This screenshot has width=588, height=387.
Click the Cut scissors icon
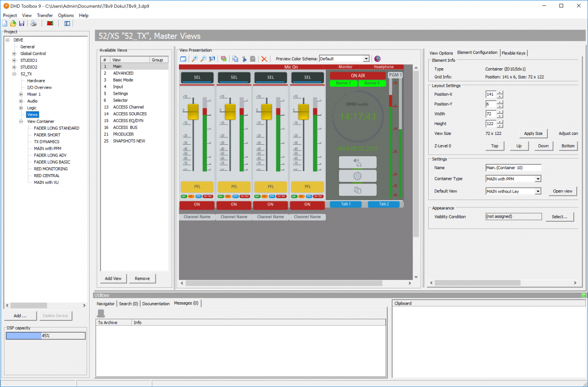244,59
